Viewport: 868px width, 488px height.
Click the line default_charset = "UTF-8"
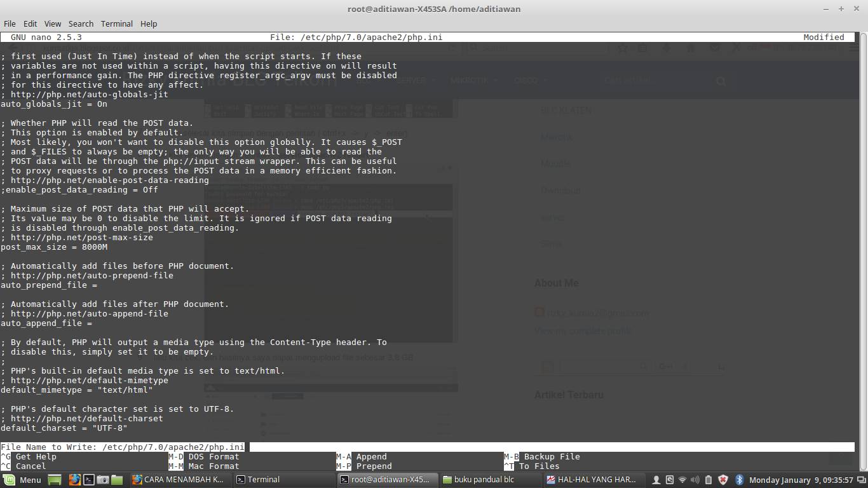click(64, 428)
